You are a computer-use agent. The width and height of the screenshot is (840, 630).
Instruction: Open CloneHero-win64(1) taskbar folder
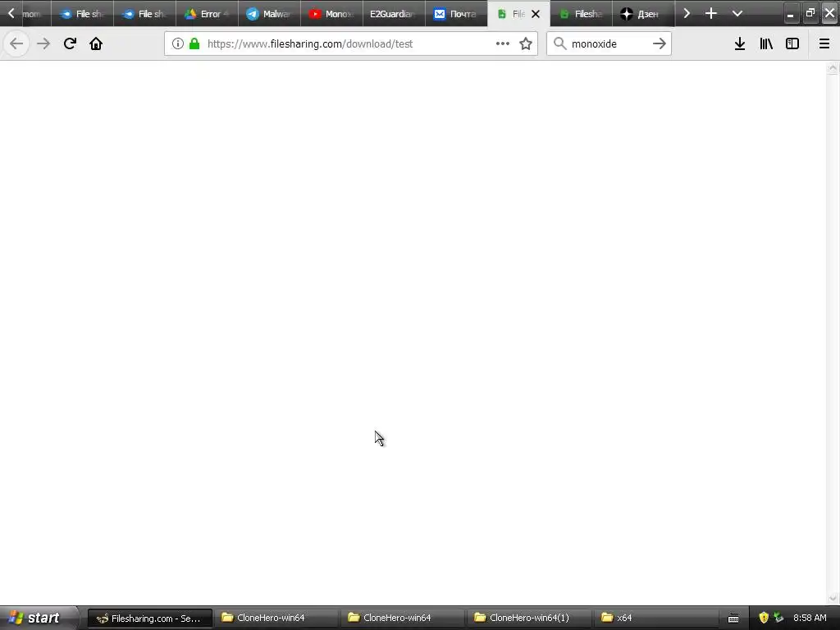click(528, 618)
